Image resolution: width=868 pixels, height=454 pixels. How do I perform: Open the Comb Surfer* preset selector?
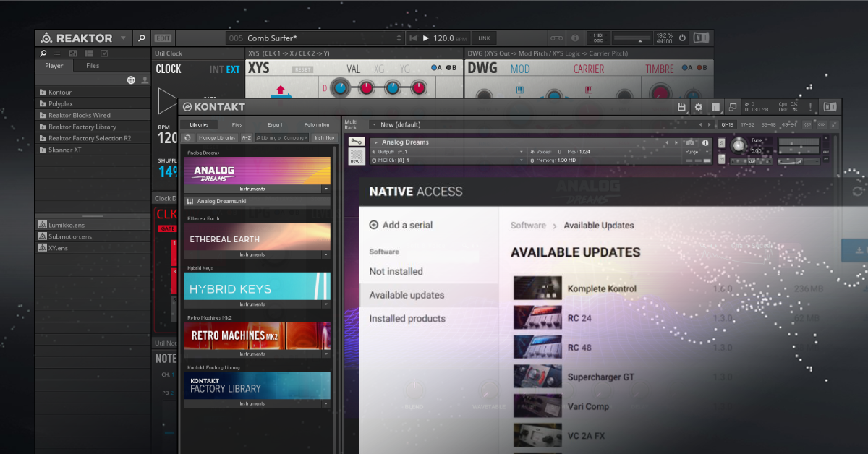tap(316, 38)
